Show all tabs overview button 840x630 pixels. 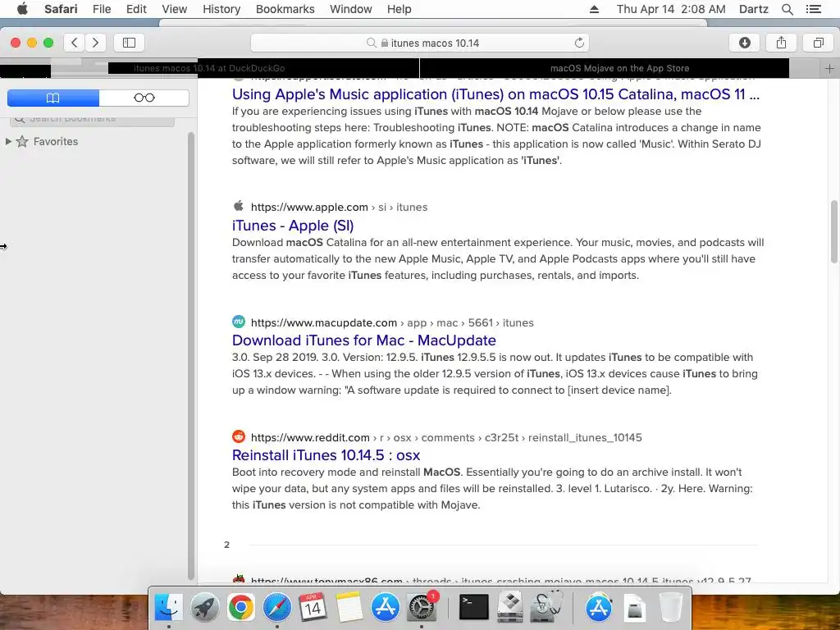[818, 43]
